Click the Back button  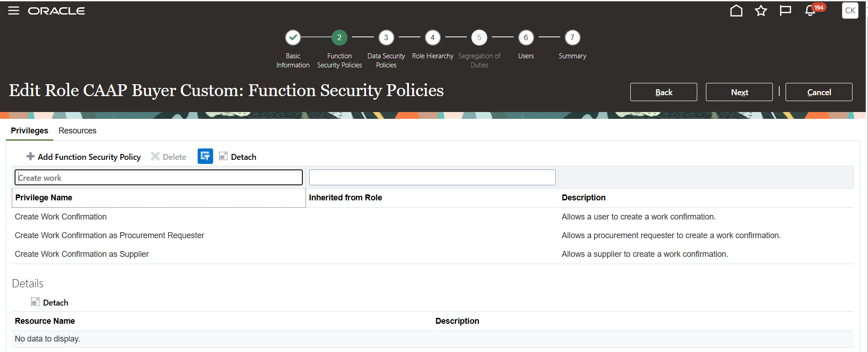point(664,92)
